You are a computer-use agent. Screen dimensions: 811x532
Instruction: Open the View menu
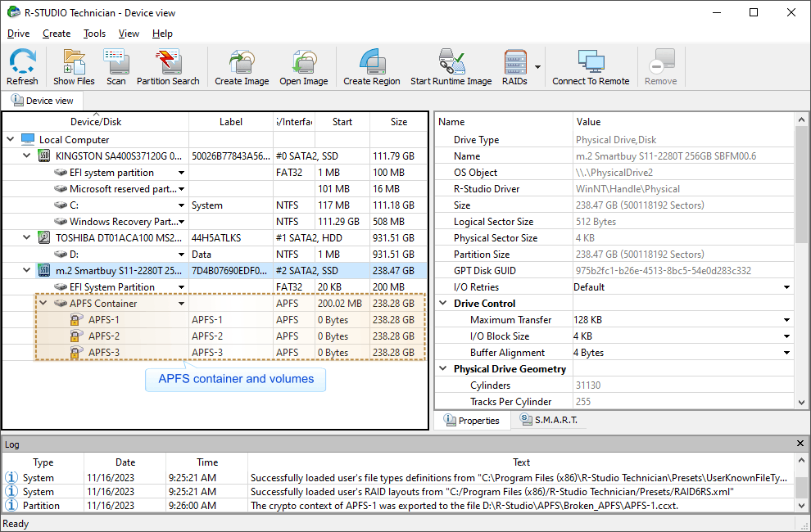click(x=129, y=34)
